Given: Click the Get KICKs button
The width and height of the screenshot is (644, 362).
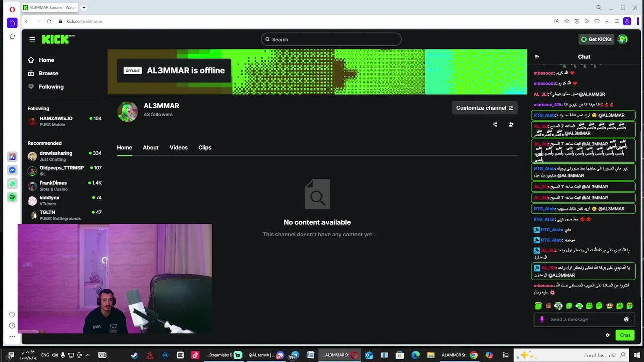Looking at the screenshot, I should pos(596,39).
